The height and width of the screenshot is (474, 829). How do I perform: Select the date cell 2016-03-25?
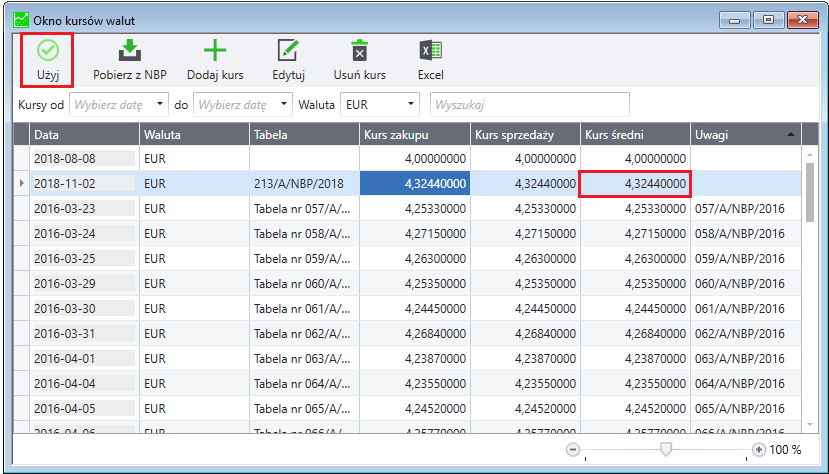[x=84, y=258]
